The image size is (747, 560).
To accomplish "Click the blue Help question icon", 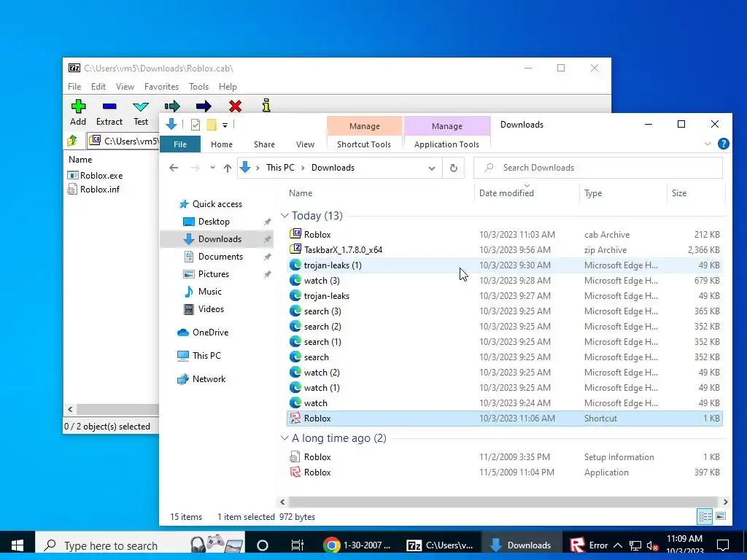I will 723,144.
